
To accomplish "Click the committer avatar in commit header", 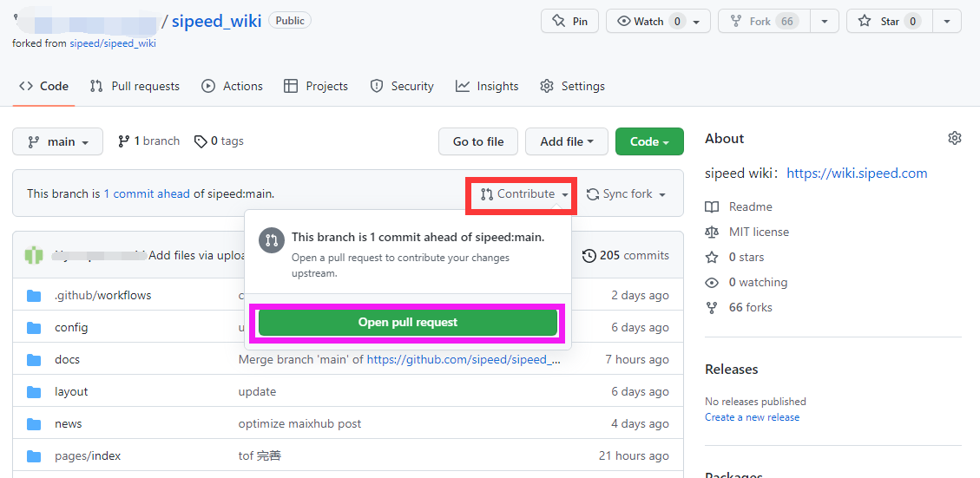I will pos(34,255).
